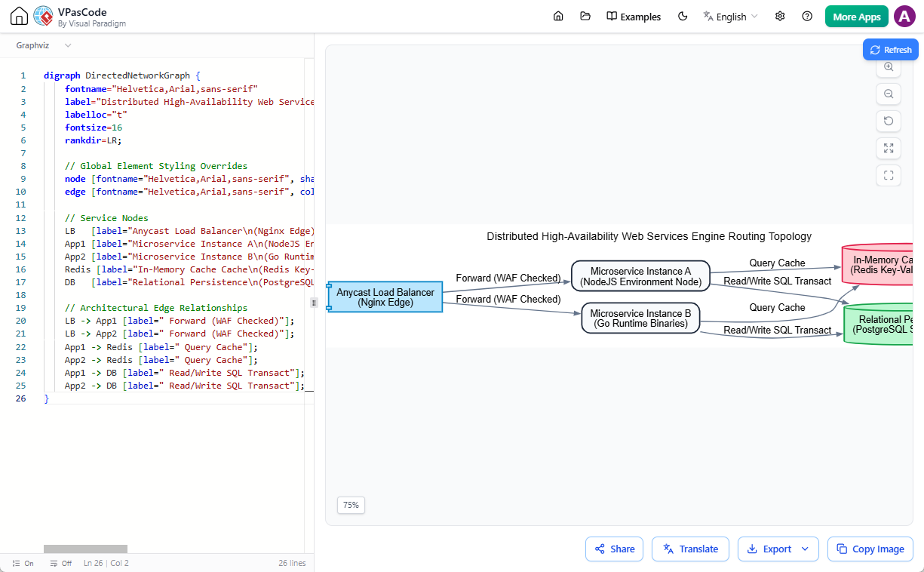Click the line 1 digraph DirectedNetworkGraph code
Screen dimensions: 924x572
122,75
